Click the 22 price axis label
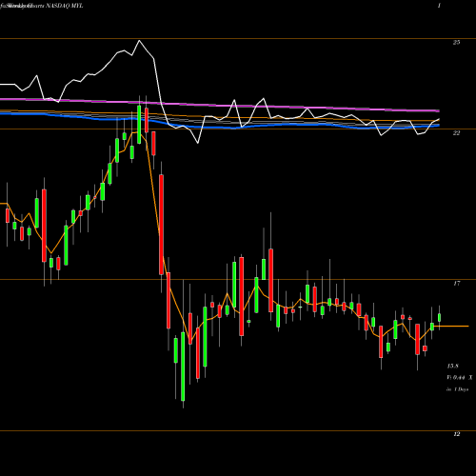Screen dimensions: 476x476 point(456,133)
